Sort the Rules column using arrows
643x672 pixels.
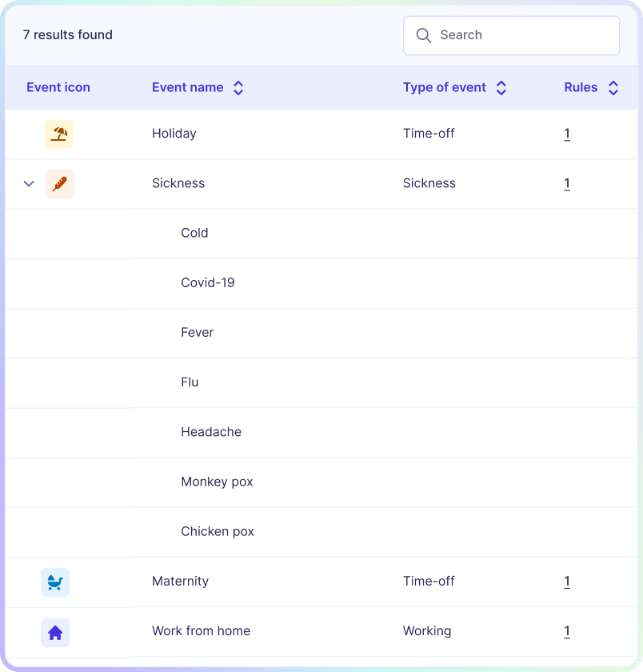click(x=613, y=88)
